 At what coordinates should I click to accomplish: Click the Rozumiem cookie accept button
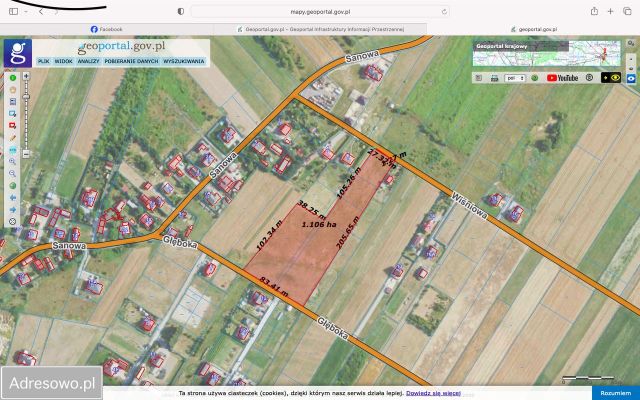(616, 393)
